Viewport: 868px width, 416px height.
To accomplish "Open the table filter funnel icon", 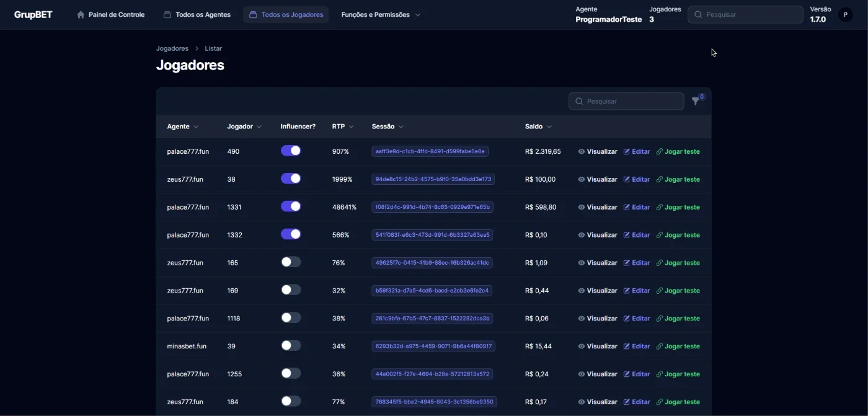I will (x=696, y=101).
